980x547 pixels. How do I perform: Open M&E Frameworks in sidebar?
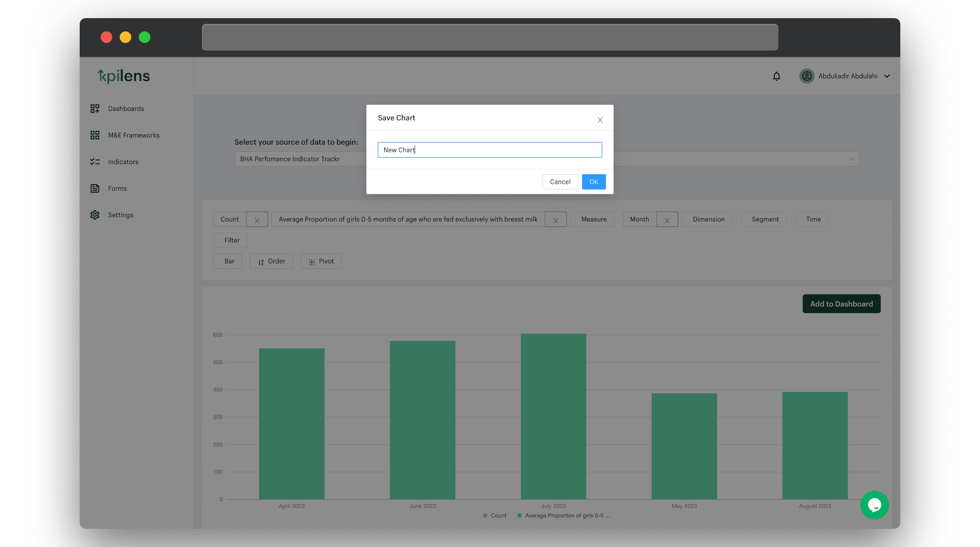point(134,136)
